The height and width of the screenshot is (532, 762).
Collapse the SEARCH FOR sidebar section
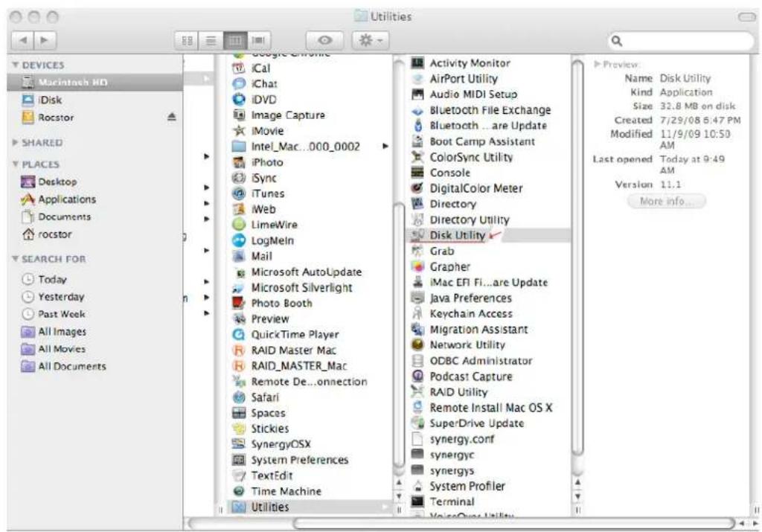(16, 259)
